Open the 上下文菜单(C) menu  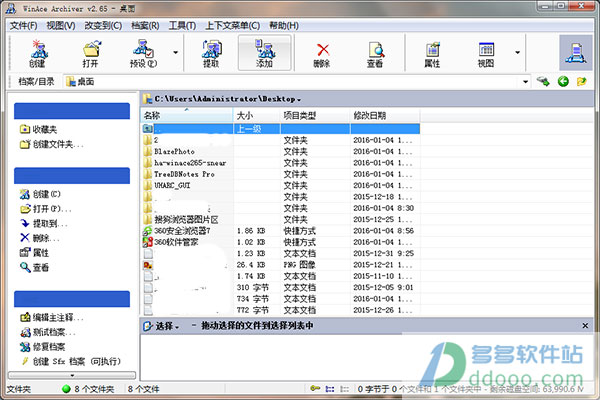point(233,26)
